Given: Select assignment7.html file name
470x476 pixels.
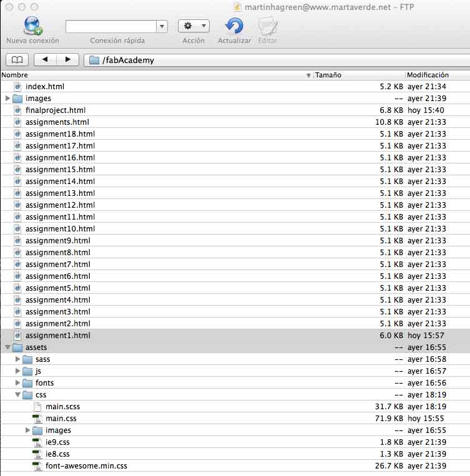Looking at the screenshot, I should [x=58, y=265].
